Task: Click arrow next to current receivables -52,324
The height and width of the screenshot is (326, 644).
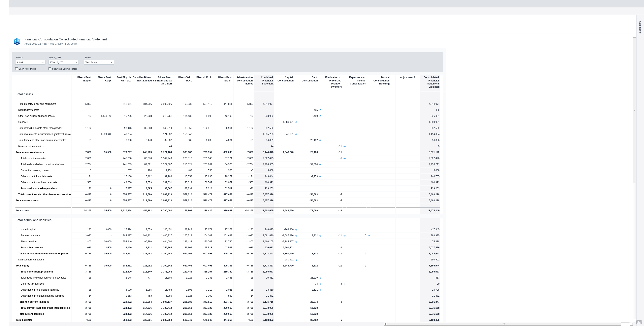Action: [x=321, y=164]
